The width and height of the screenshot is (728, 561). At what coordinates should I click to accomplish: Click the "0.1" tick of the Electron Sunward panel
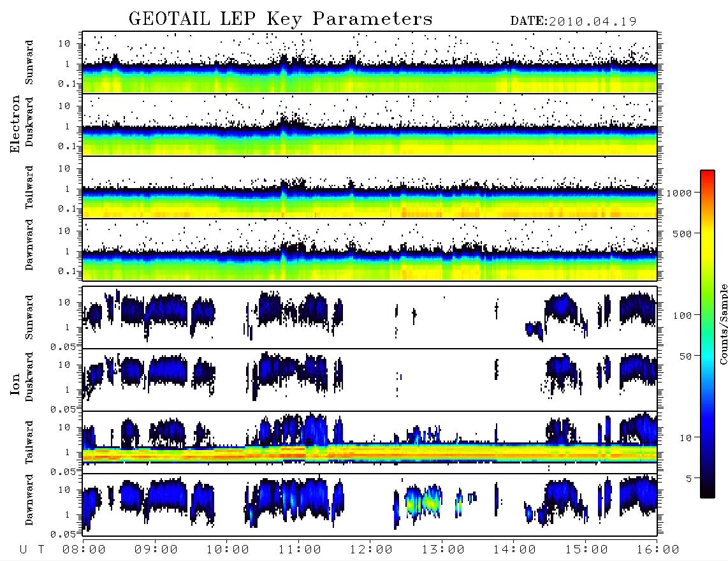click(x=67, y=84)
